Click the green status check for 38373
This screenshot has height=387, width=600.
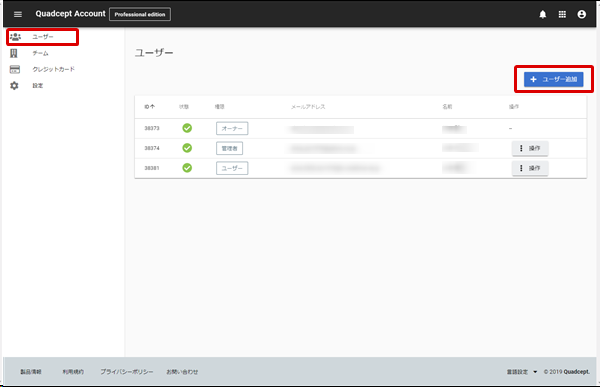point(187,128)
